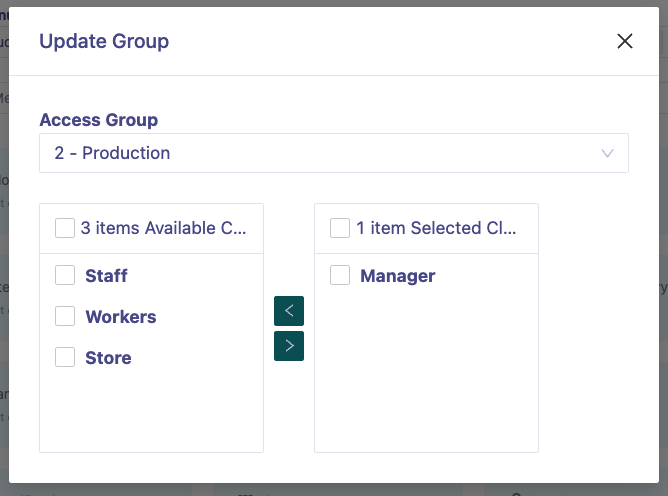Toggle select-all checkbox for Selected list
The image size is (668, 496).
[340, 228]
